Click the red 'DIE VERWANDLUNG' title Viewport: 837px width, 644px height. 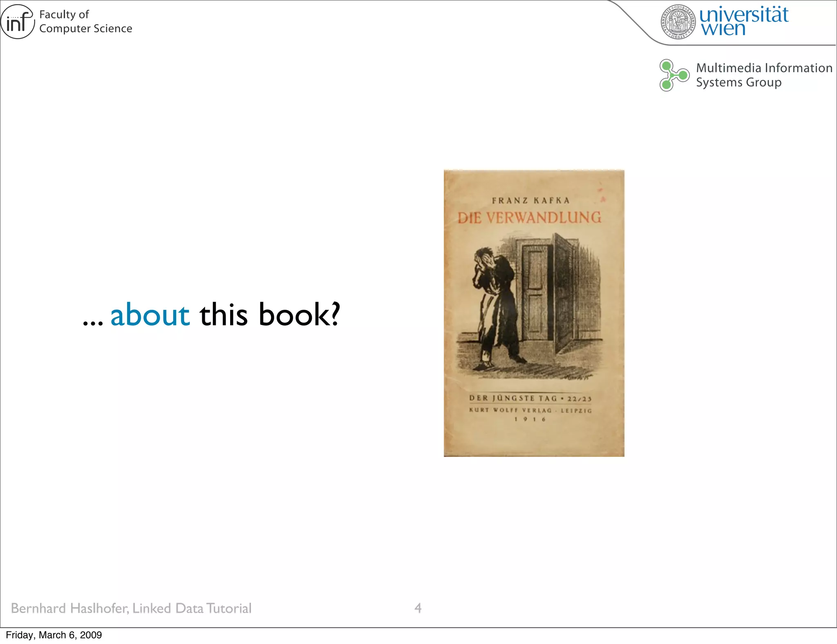[529, 217]
